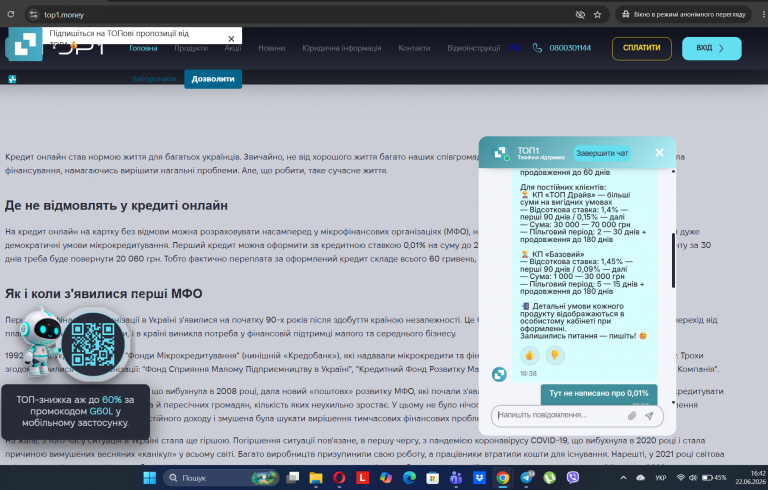Click the message 'Тут не написано про 0,01%'
The image size is (768, 490).
tap(599, 393)
